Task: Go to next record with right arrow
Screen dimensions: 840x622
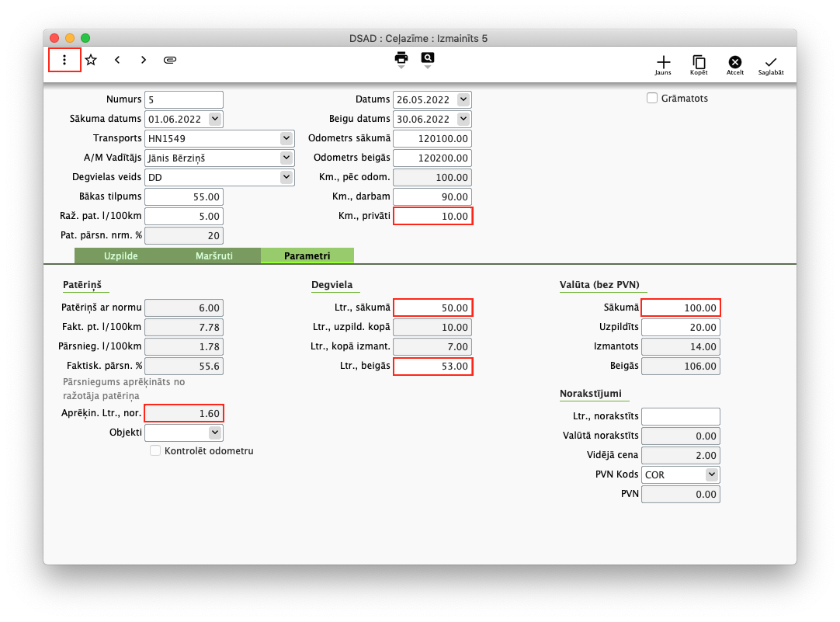Action: coord(144,60)
